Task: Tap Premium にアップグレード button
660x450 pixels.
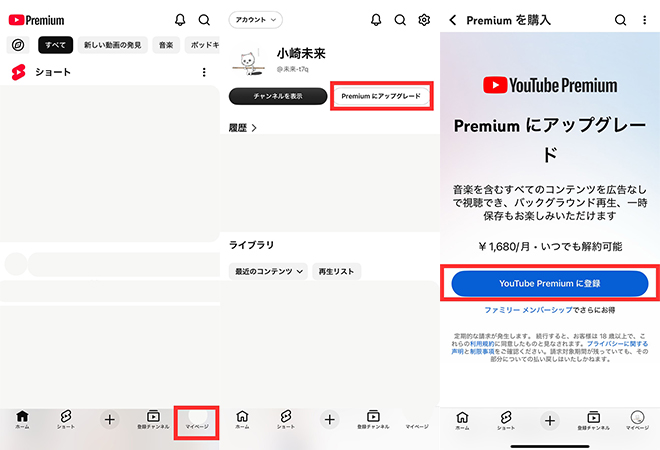Action: point(381,96)
